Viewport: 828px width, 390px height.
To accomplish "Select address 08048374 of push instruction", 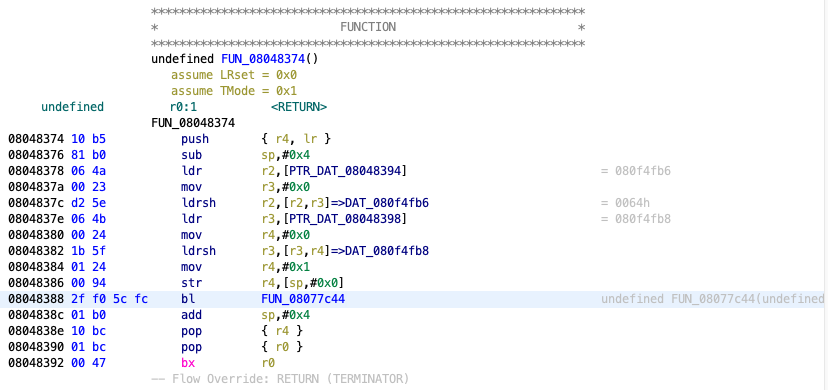I will pos(36,139).
